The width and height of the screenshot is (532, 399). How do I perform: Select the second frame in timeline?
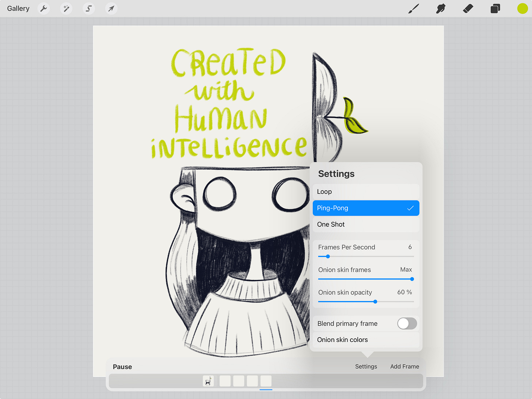pos(225,381)
